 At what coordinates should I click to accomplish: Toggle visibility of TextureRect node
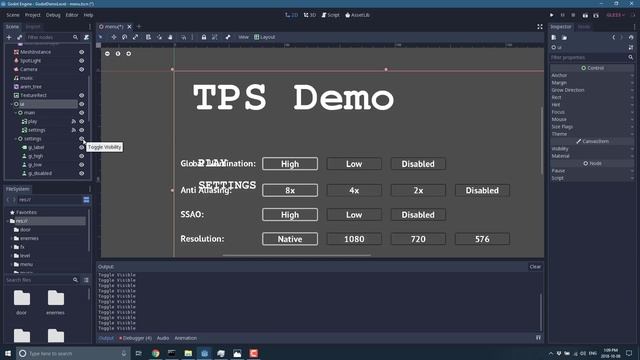(x=82, y=95)
